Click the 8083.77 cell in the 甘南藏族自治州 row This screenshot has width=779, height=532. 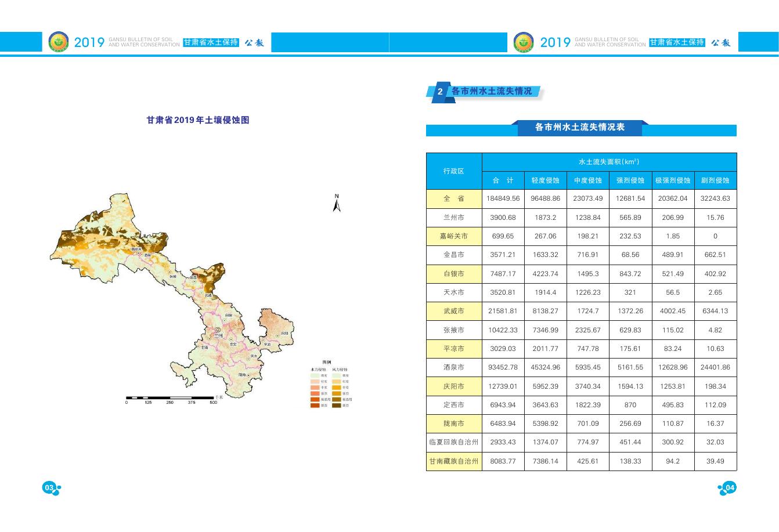(503, 461)
